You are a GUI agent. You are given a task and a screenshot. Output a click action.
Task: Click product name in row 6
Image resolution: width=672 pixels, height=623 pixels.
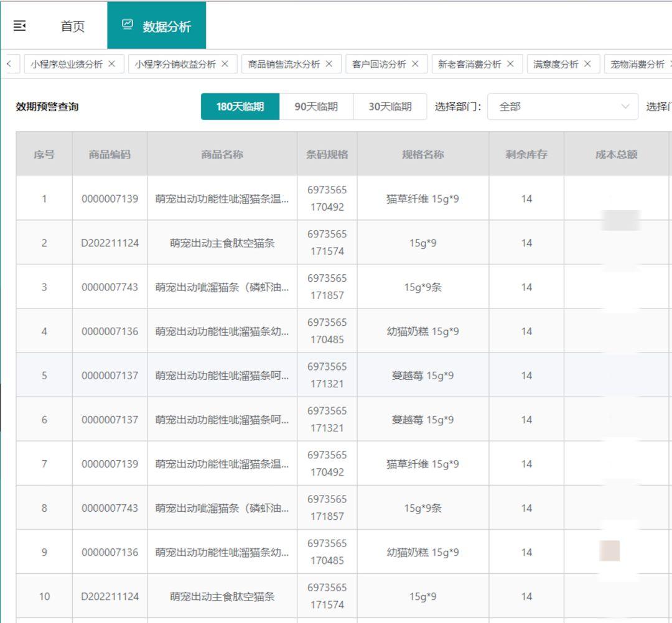222,420
